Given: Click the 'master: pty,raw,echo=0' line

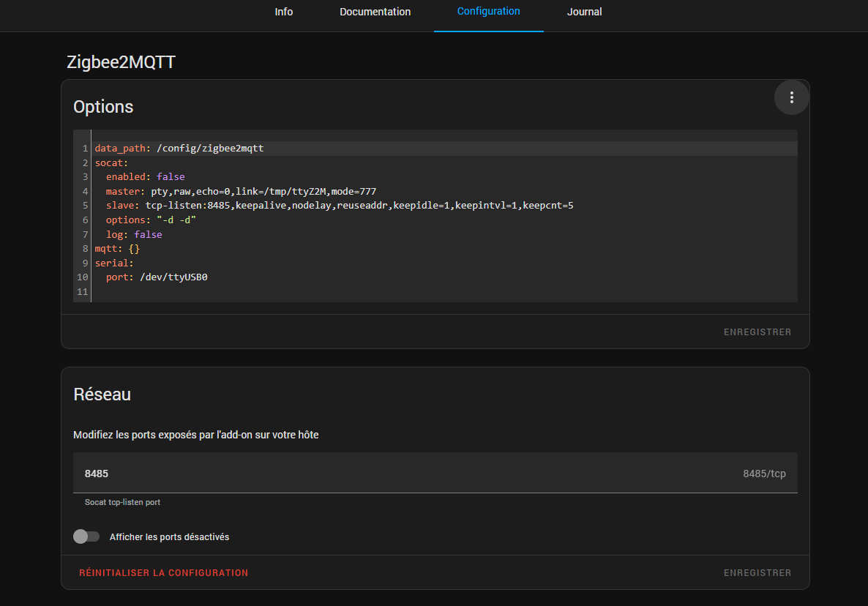Looking at the screenshot, I should click(241, 191).
